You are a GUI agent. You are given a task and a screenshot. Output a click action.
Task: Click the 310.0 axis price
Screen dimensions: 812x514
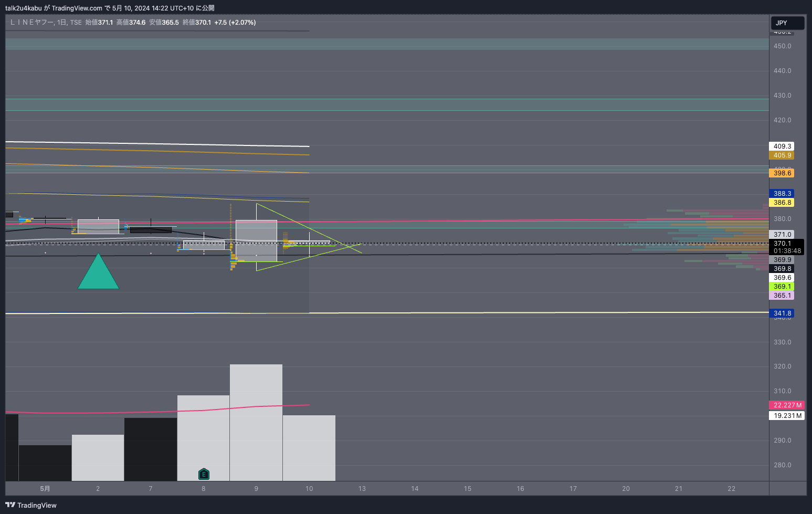click(x=782, y=391)
